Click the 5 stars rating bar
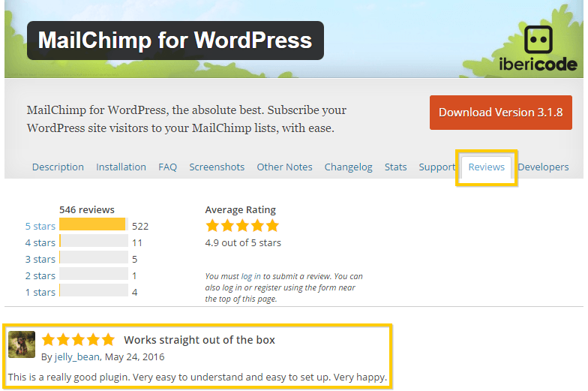The image size is (588, 391). pyautogui.click(x=94, y=224)
